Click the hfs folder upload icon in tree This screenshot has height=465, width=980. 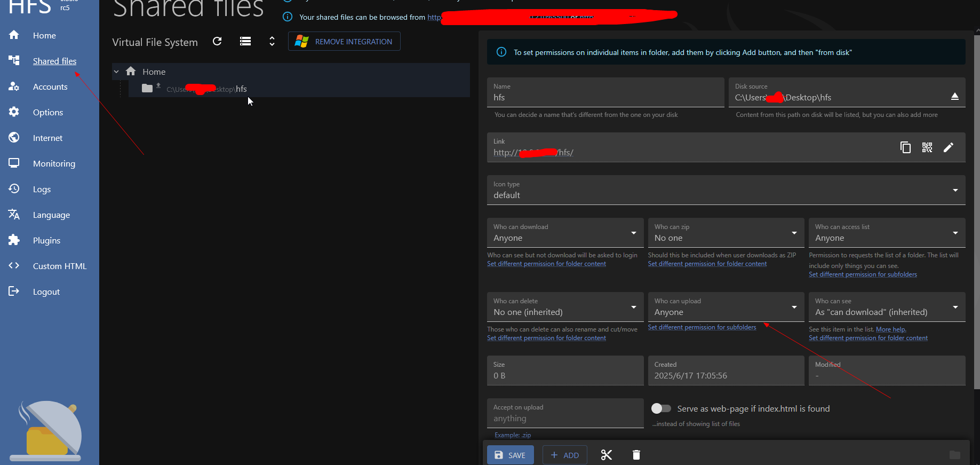158,85
